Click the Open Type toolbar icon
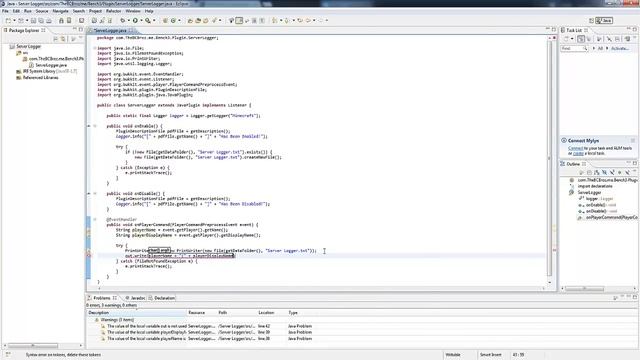Image resolution: width=640 pixels, height=360 pixels. coord(190,20)
